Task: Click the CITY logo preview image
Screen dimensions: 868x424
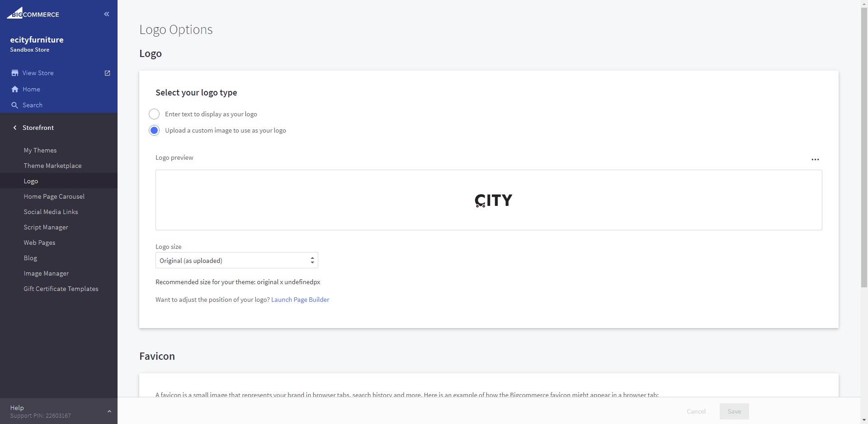Action: (x=493, y=200)
